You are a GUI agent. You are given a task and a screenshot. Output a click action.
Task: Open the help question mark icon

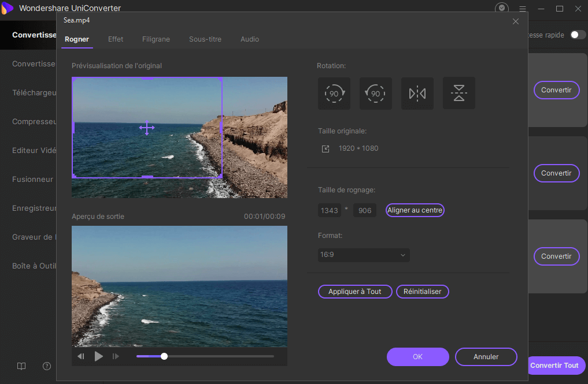pos(47,366)
